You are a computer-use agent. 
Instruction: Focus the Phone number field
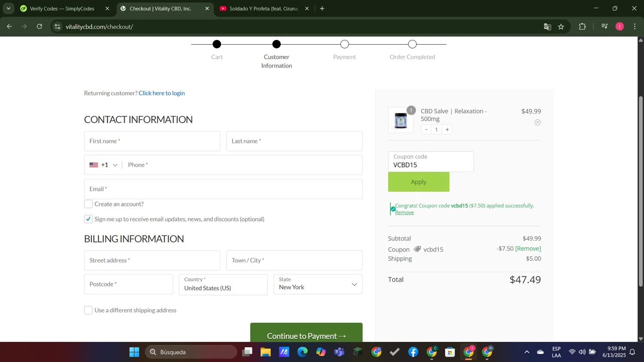click(242, 165)
